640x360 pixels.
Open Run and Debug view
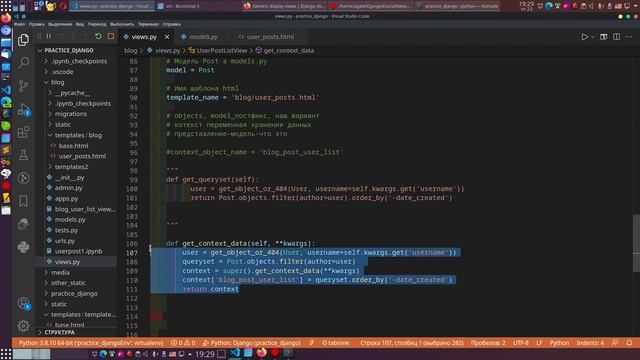point(23,109)
